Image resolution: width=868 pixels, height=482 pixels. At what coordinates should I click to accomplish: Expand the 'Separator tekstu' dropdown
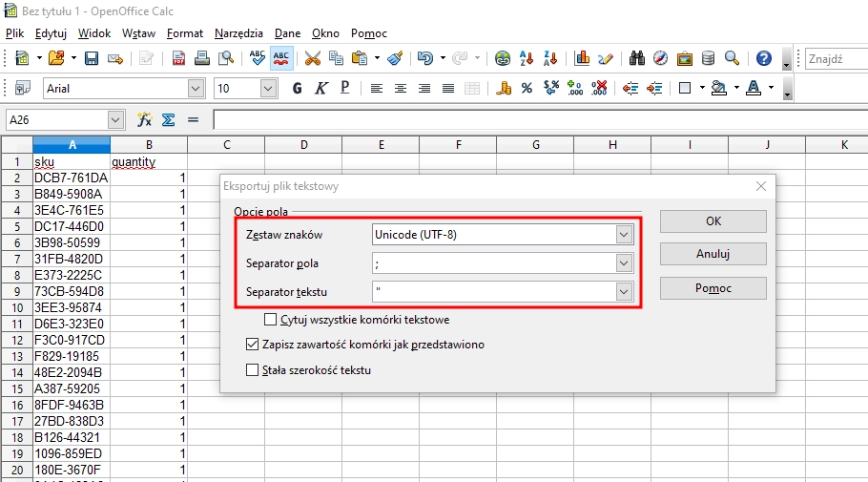click(624, 291)
